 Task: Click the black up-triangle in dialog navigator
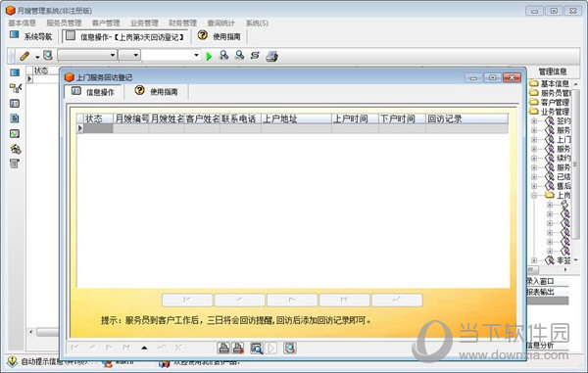coord(144,348)
